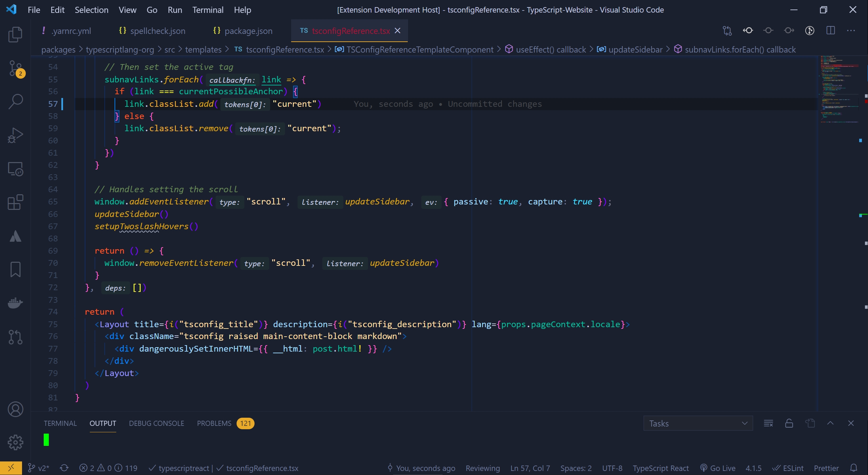Open the More Actions ellipsis menu
The height and width of the screenshot is (475, 868).
(x=851, y=31)
